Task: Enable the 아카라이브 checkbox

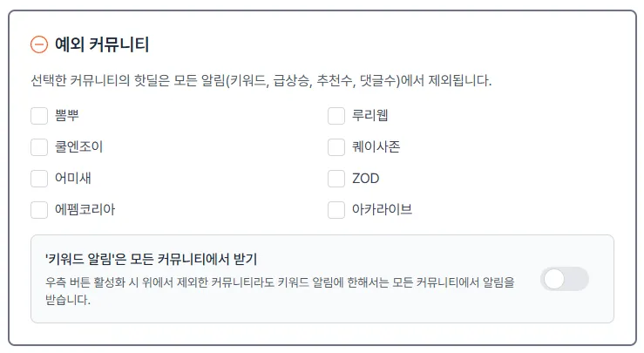Action: [336, 210]
